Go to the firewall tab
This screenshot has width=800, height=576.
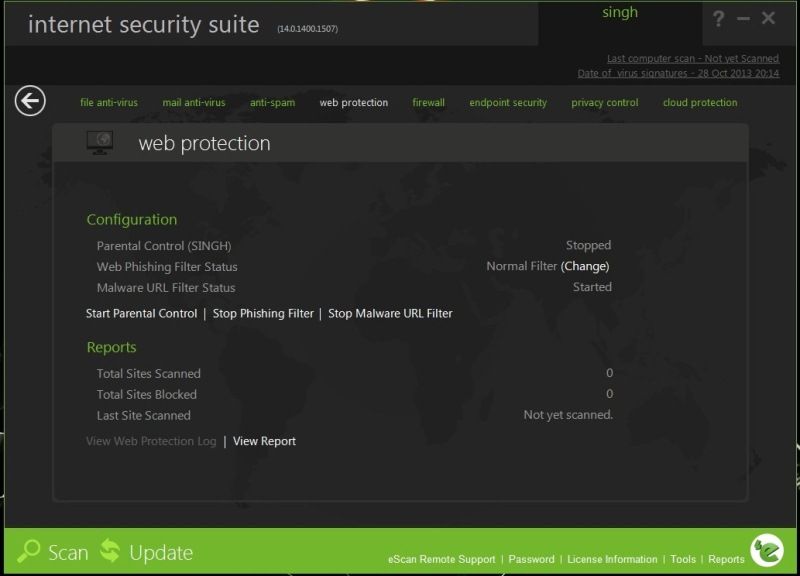(x=429, y=103)
